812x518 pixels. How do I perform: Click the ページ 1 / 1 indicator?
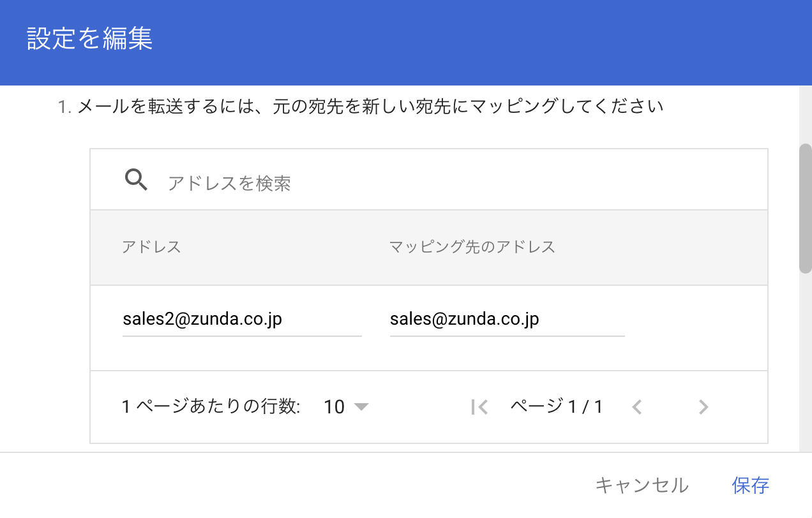pos(557,406)
